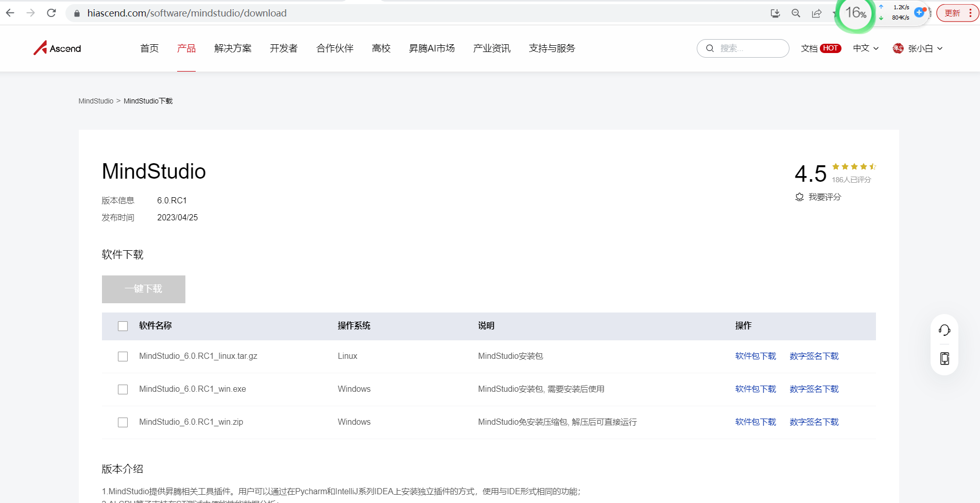Check the MindStudio_6.0.RC1_linux.tar.gz checkbox

[123, 356]
